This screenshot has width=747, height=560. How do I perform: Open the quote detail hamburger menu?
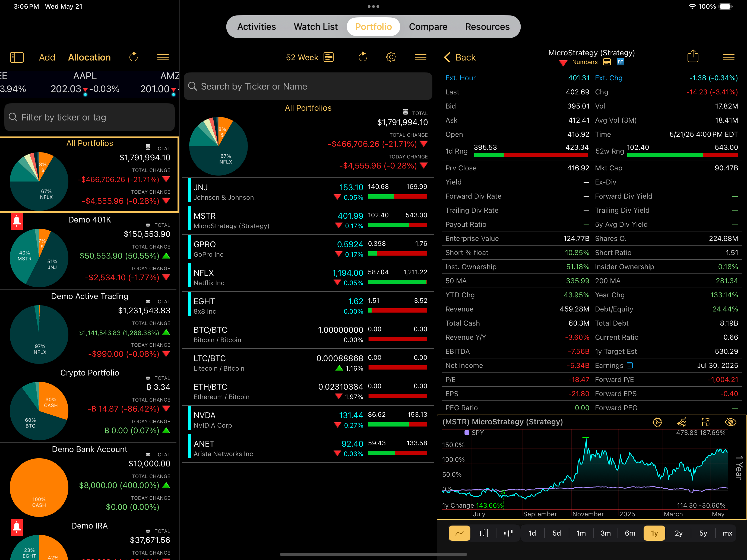click(729, 58)
